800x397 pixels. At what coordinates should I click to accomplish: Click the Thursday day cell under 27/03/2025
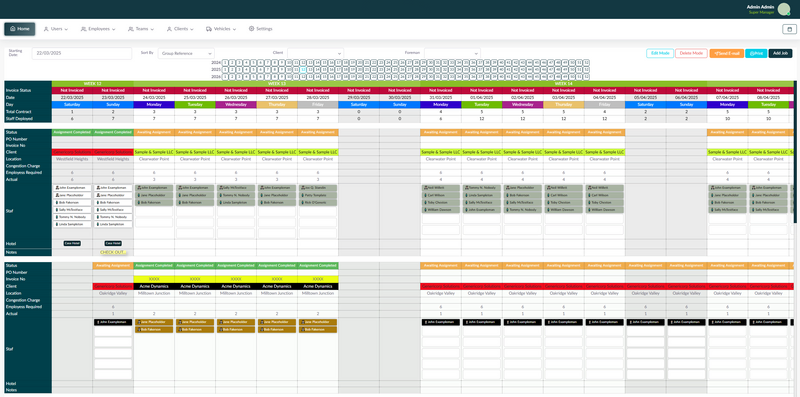coord(277,105)
